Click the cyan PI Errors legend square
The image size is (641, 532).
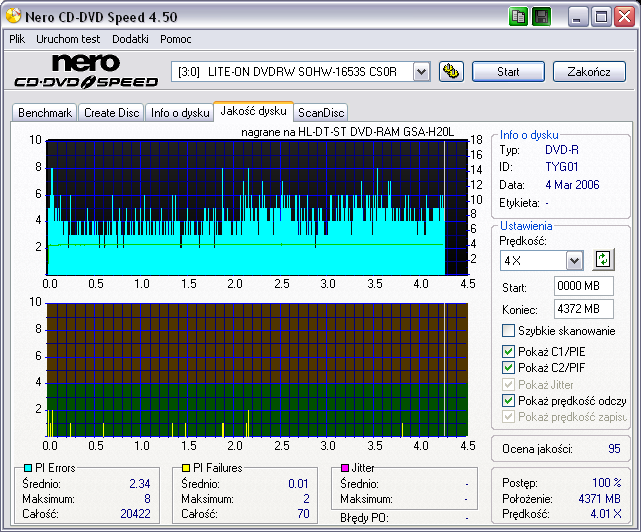coord(26,468)
